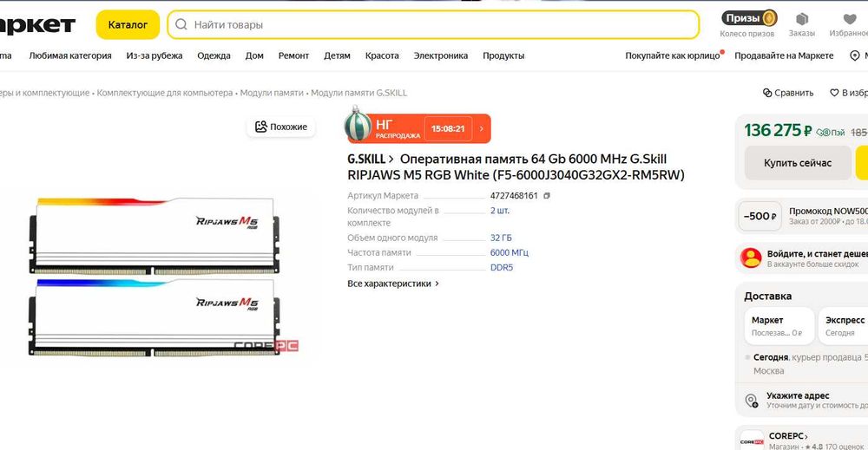Open the Модули памяти breadcrumb

point(272,93)
